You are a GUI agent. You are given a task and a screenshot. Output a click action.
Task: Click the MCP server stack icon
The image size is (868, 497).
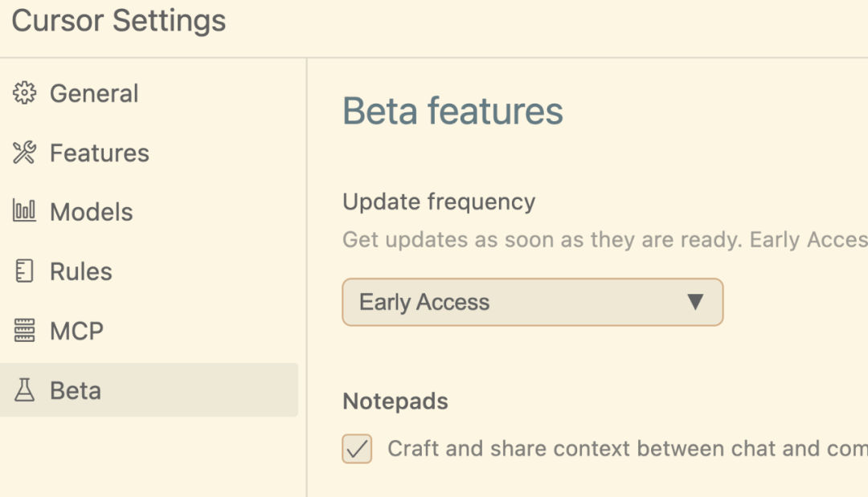click(24, 331)
